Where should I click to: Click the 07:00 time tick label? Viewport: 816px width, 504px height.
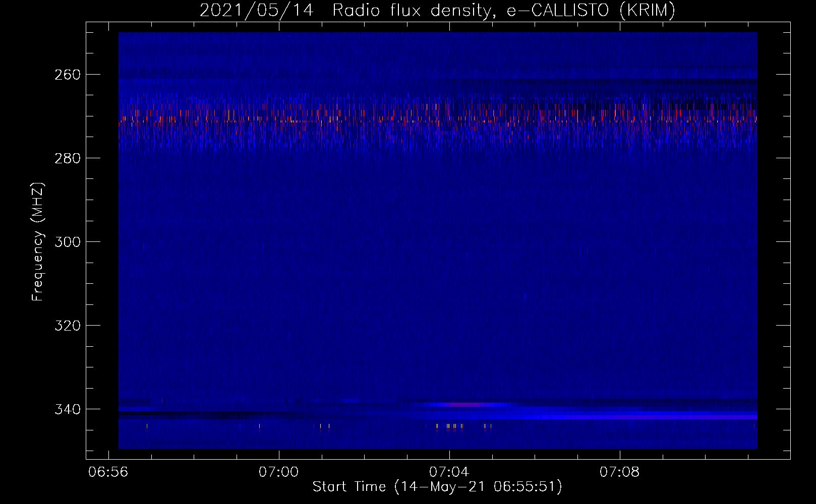[278, 472]
